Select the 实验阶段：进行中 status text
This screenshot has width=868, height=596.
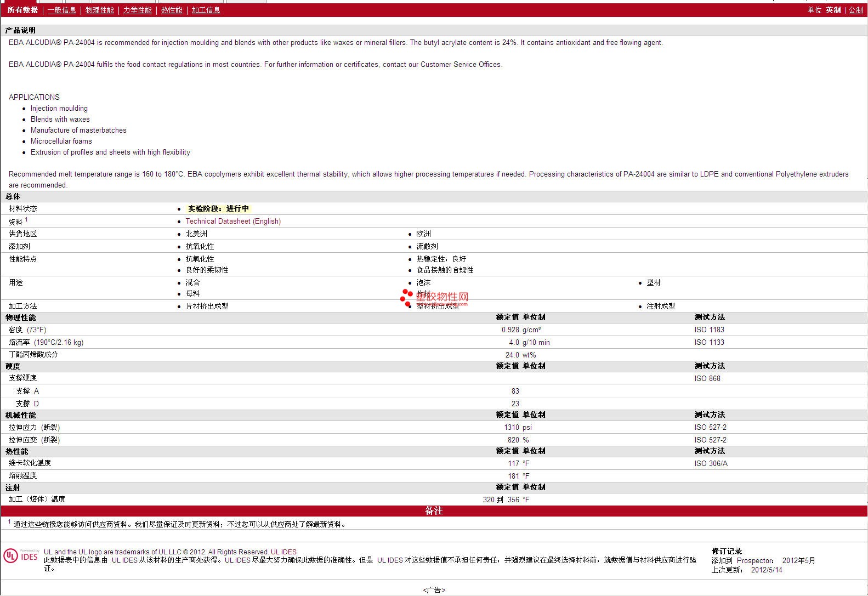218,208
